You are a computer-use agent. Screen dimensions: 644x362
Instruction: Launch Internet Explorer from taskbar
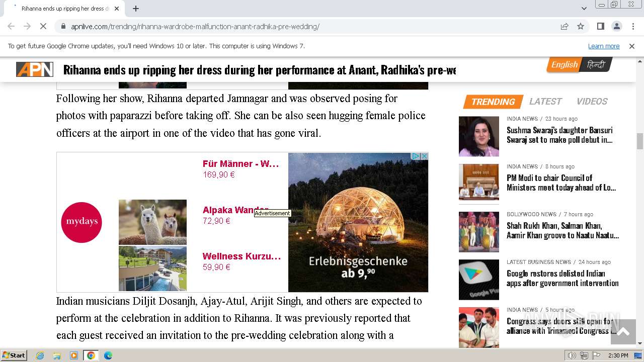click(40, 355)
